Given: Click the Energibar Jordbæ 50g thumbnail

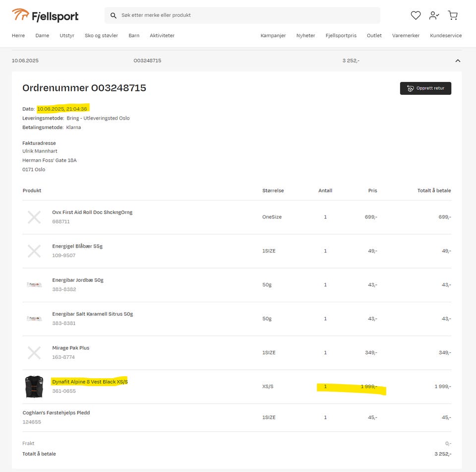Looking at the screenshot, I should click(x=34, y=284).
